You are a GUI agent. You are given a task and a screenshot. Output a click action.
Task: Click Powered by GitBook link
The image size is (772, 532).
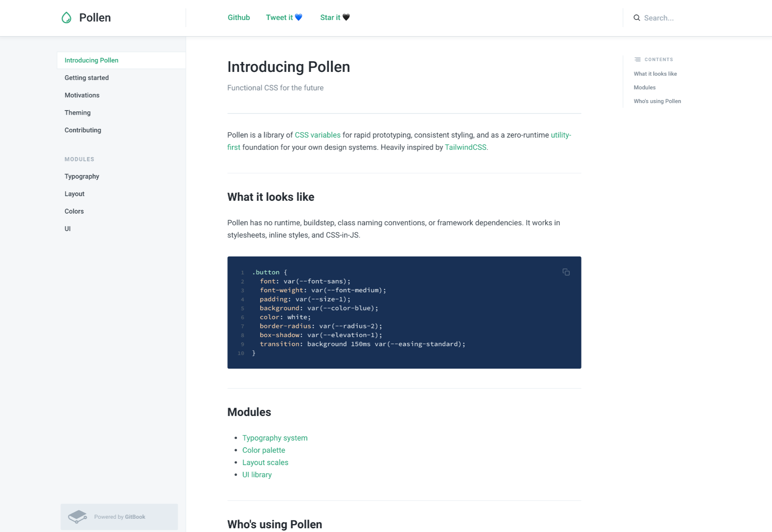119,517
